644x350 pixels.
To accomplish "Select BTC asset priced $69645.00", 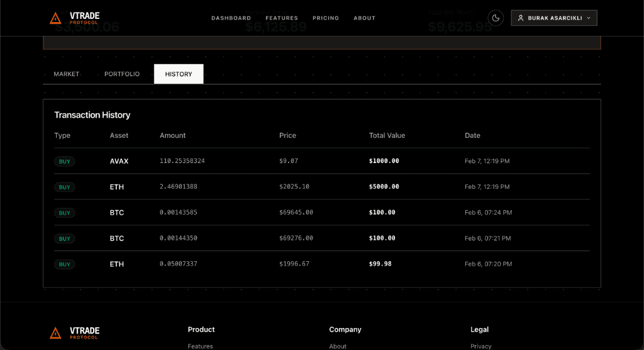I will tap(116, 213).
